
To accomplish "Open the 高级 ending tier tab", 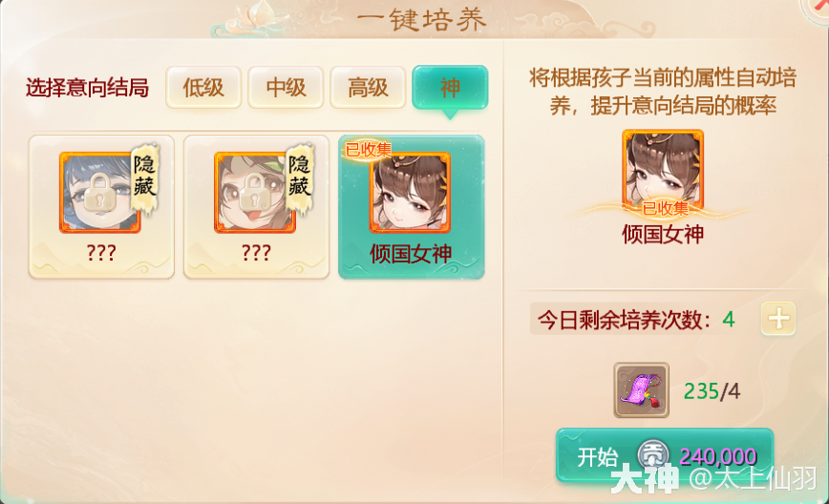I will click(x=368, y=88).
